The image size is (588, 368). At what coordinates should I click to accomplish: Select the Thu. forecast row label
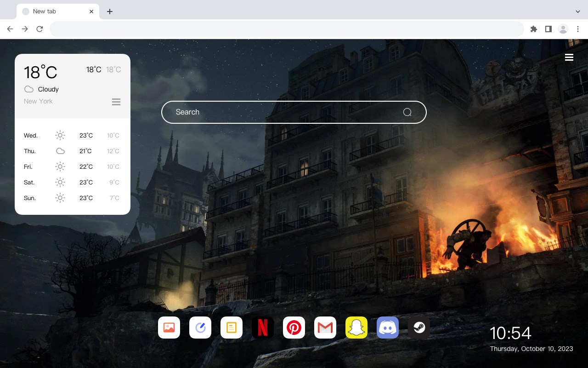tap(30, 151)
